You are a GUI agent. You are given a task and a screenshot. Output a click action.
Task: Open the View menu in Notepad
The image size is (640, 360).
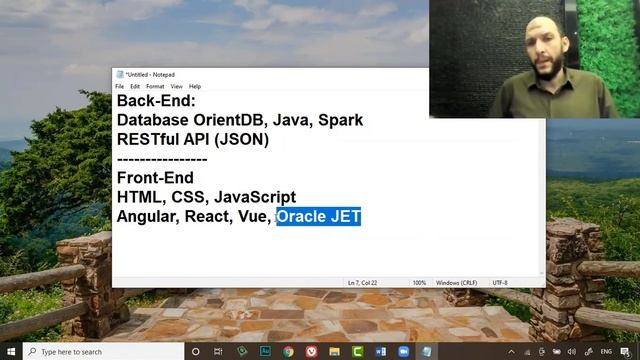tap(176, 87)
